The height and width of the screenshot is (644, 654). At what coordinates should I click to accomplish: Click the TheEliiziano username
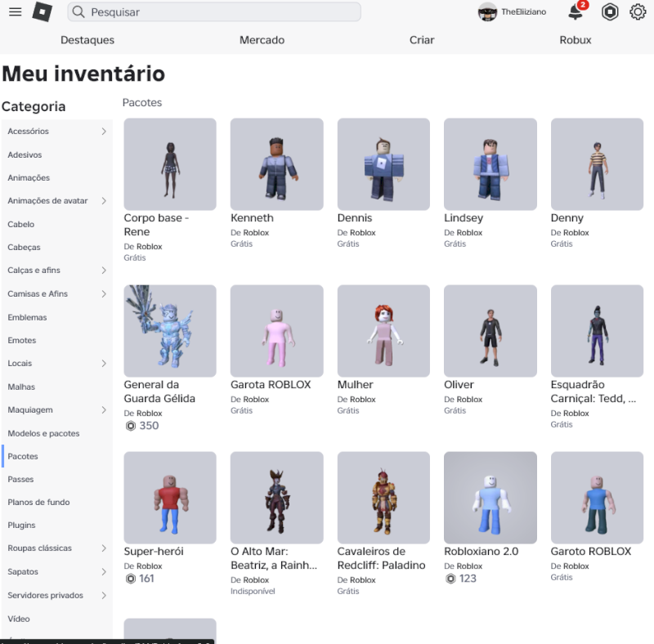point(523,11)
